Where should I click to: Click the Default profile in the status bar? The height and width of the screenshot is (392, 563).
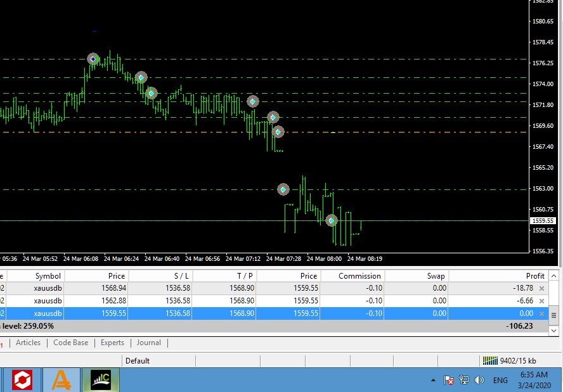point(137,361)
